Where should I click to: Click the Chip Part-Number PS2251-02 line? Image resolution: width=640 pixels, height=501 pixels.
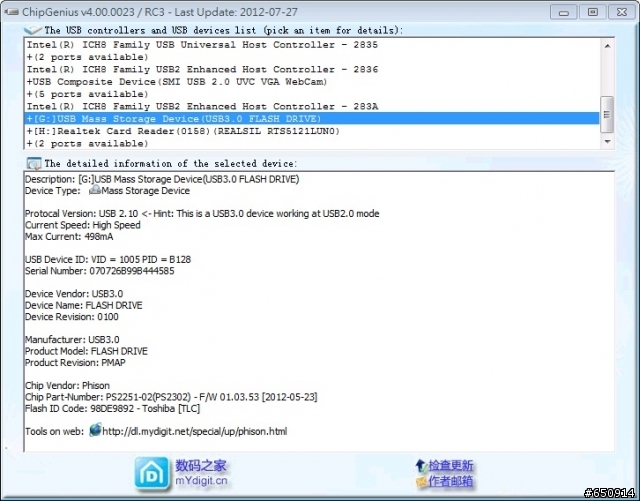171,397
